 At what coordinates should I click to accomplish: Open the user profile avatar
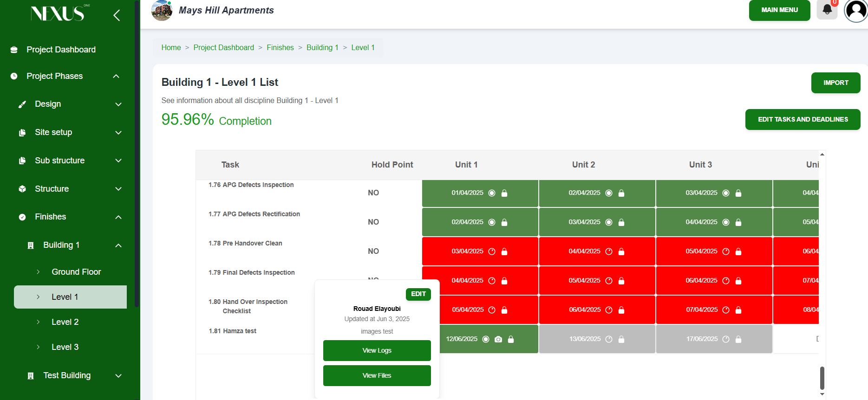[855, 11]
